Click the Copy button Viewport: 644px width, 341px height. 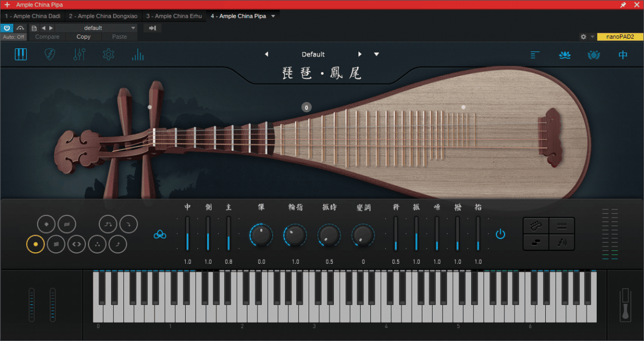tap(84, 37)
